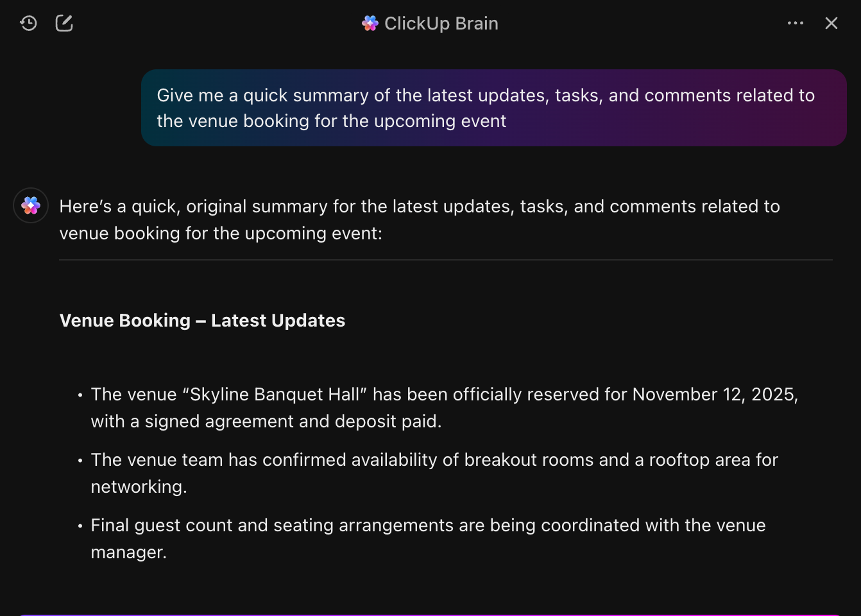Click the Venue Booking – Latest Updates heading
Screen dimensions: 861x616
click(x=202, y=320)
